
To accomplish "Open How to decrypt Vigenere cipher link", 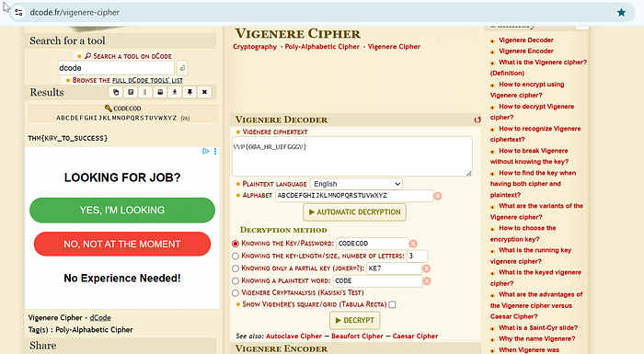I will click(x=533, y=112).
